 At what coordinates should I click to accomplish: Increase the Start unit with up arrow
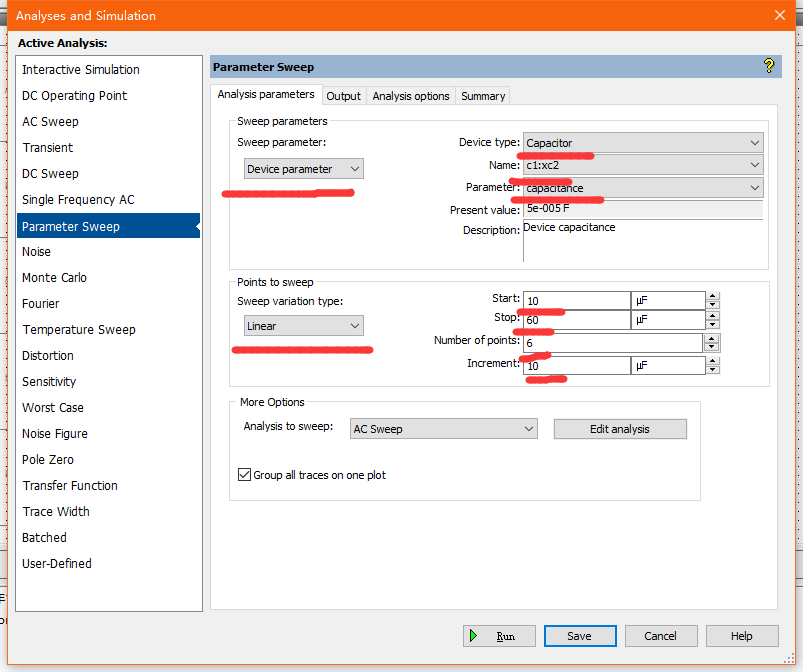click(712, 296)
